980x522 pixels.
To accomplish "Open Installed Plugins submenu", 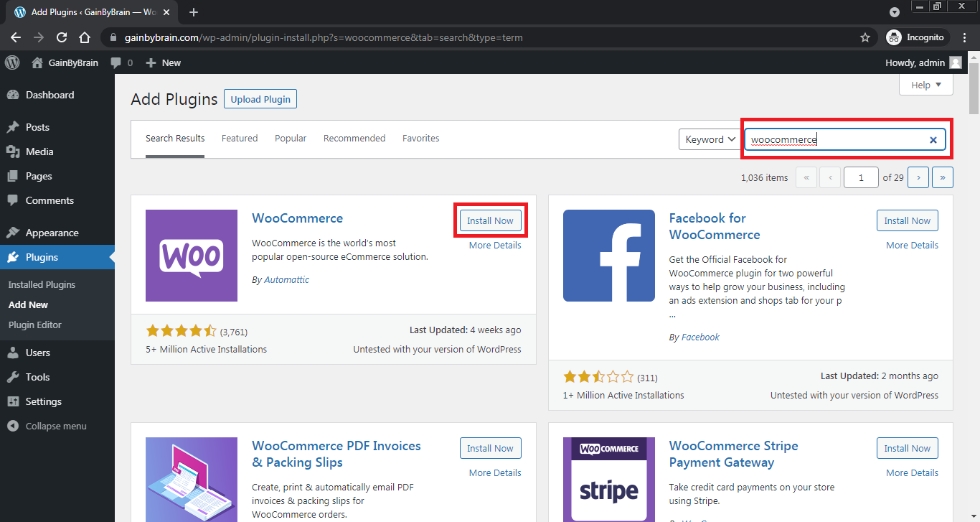I will 42,284.
